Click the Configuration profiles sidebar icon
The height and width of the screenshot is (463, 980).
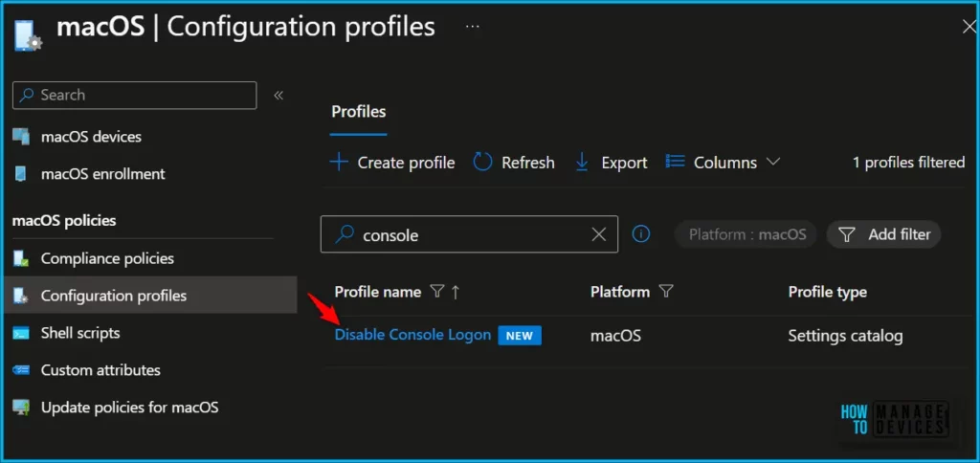[x=21, y=296]
